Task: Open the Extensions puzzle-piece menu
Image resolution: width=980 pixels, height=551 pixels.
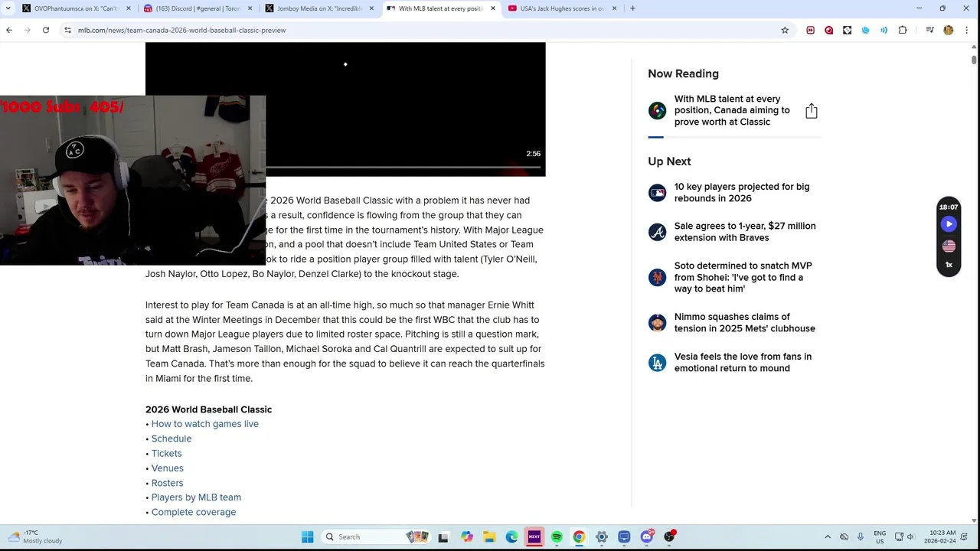Action: [x=903, y=30]
